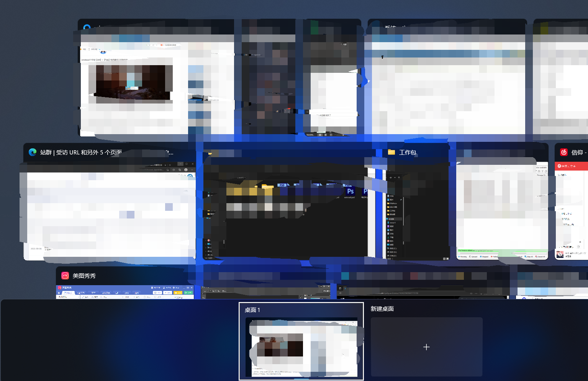Click the 美图秀秀 app icon on its window header

point(65,275)
